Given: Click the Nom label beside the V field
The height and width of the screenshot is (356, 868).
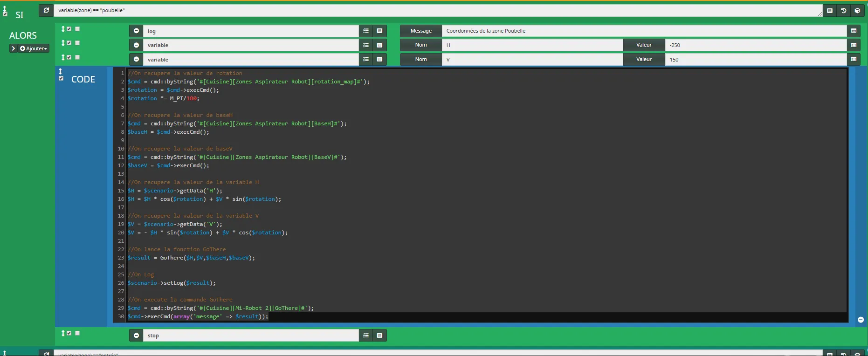Looking at the screenshot, I should (421, 59).
